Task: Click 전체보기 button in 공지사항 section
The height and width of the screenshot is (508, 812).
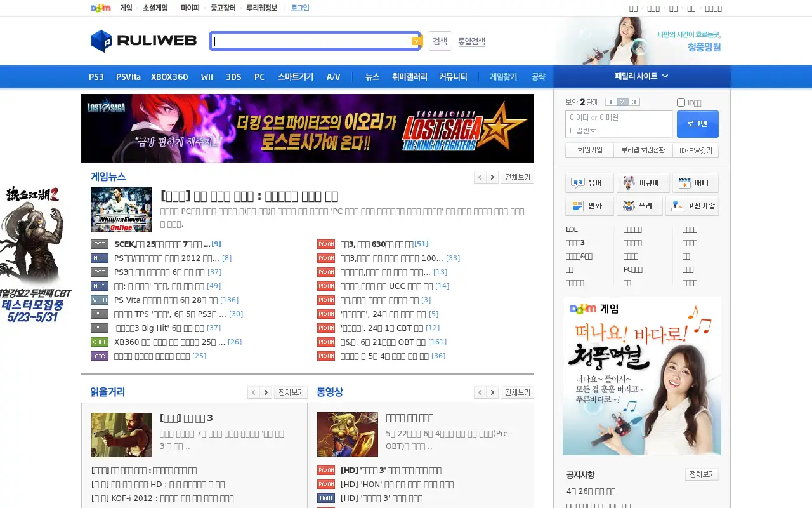Action: [x=702, y=474]
